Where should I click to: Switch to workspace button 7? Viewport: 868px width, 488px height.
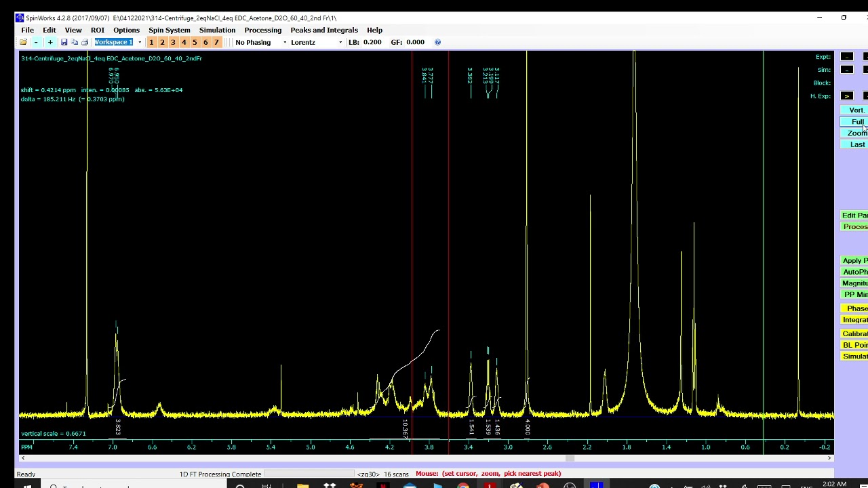click(216, 42)
